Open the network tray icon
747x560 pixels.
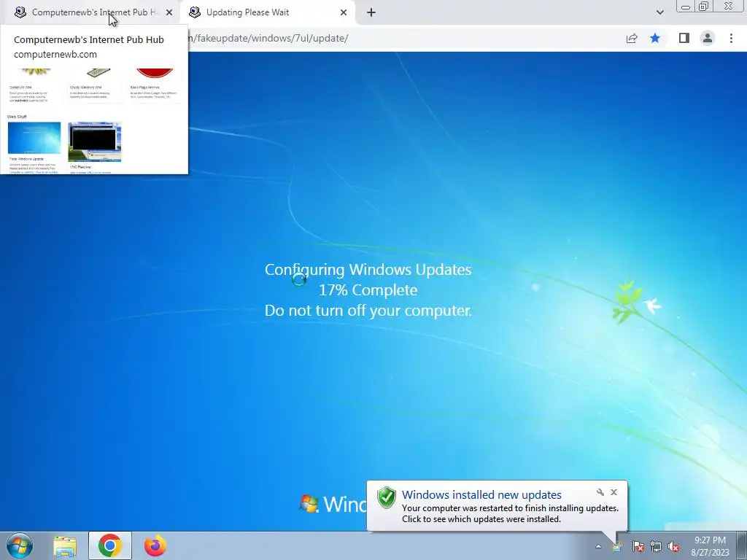click(656, 546)
